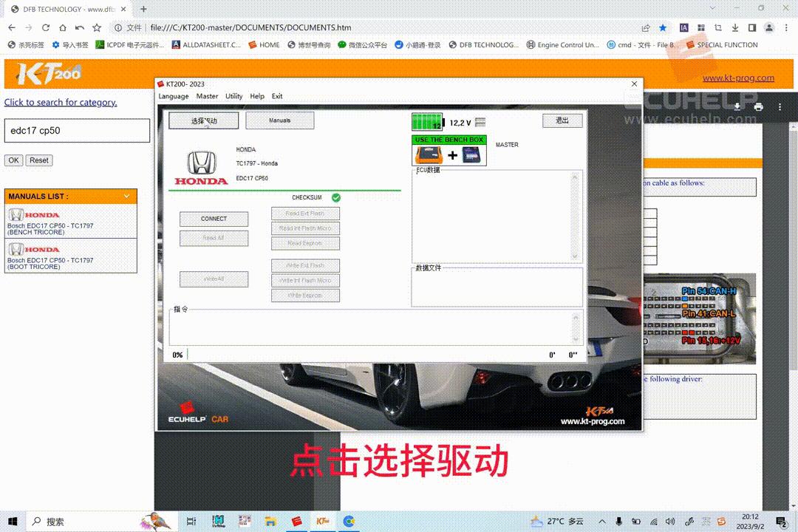Click the bookmark star in the address bar
This screenshot has height=532, width=798.
pyautogui.click(x=663, y=27)
